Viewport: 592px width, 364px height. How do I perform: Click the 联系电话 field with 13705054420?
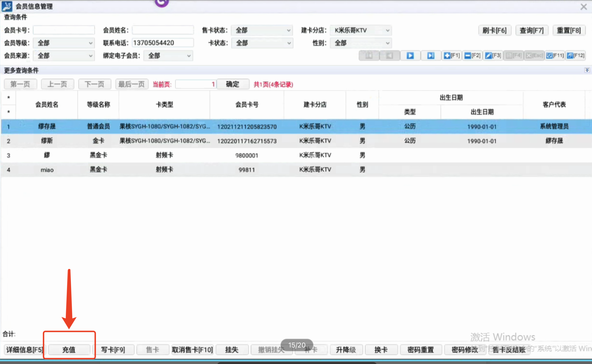coord(163,43)
